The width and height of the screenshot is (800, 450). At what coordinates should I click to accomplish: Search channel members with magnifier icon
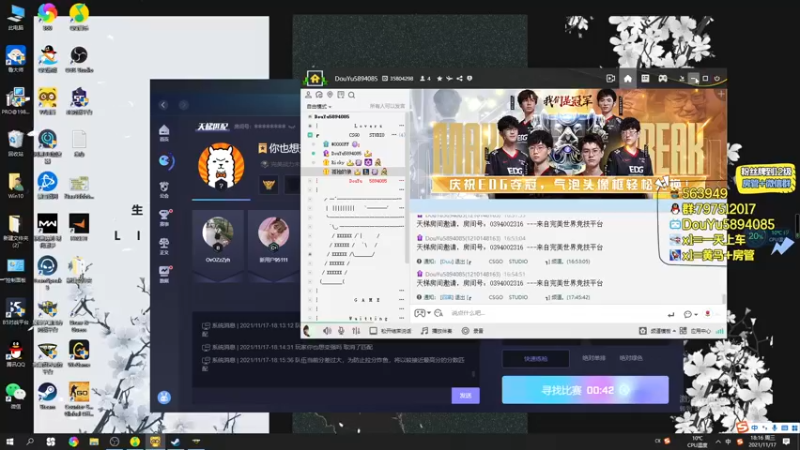352,95
